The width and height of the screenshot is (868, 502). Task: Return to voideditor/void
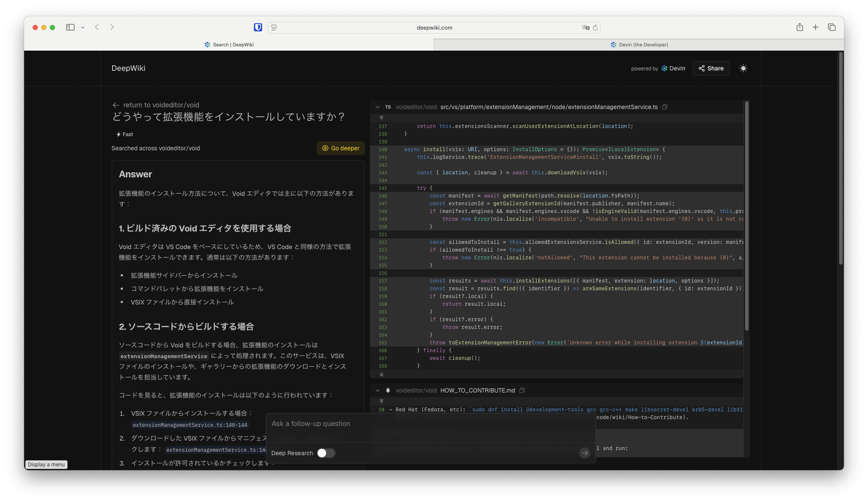pos(156,105)
